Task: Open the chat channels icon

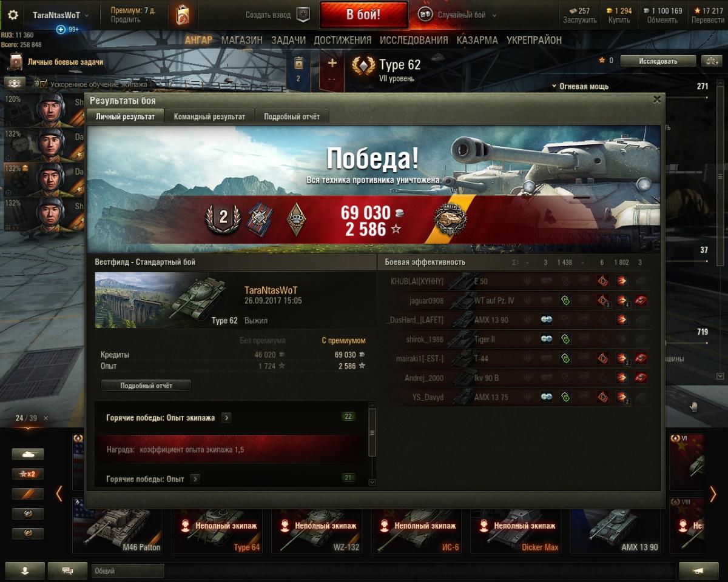Action: click(67, 570)
